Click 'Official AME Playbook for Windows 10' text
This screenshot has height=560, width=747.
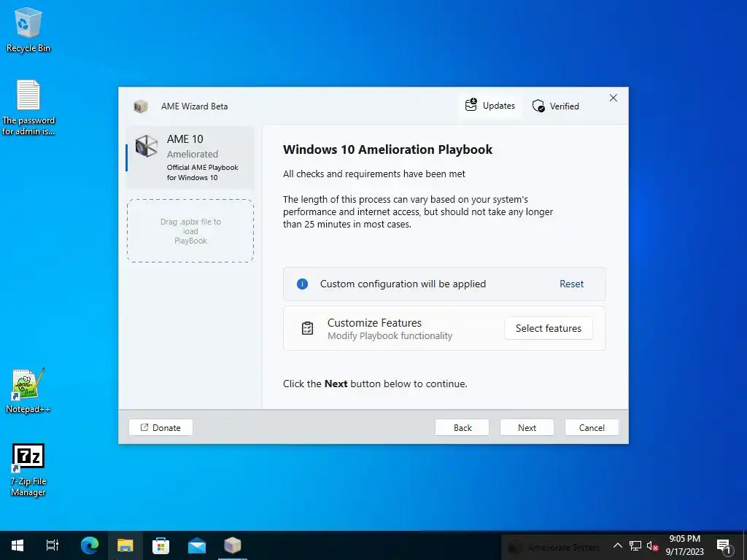pyautogui.click(x=203, y=172)
